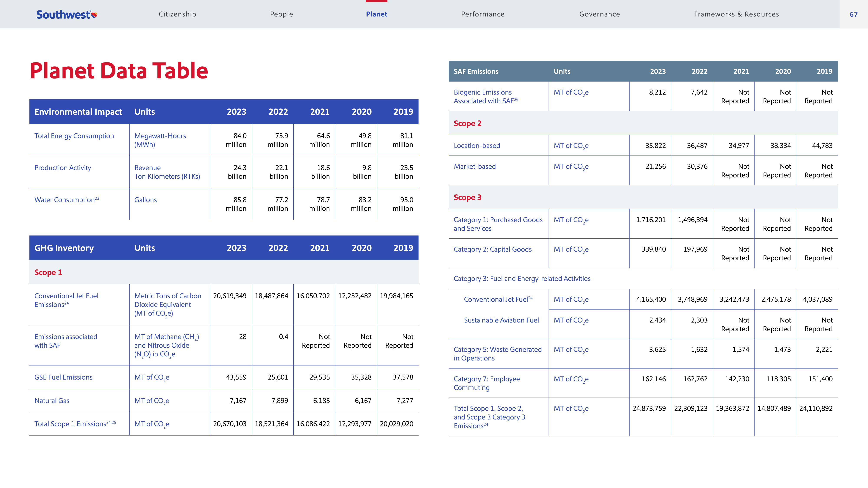The image size is (868, 488).
Task: Select the 95.0 million water value
Action: 403,204
